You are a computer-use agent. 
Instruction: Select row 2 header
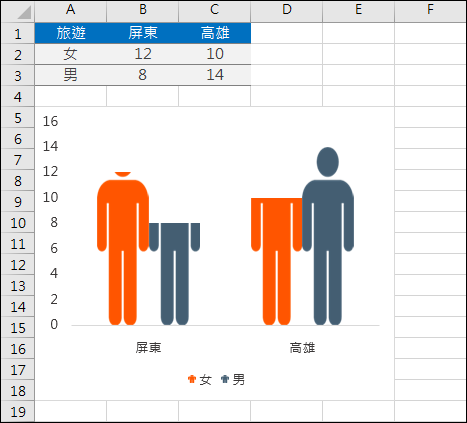point(18,54)
